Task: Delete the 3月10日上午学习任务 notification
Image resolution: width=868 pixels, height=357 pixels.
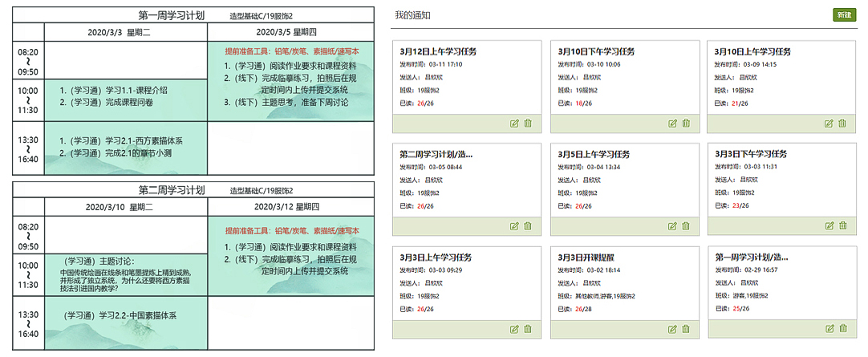Action: [842, 124]
